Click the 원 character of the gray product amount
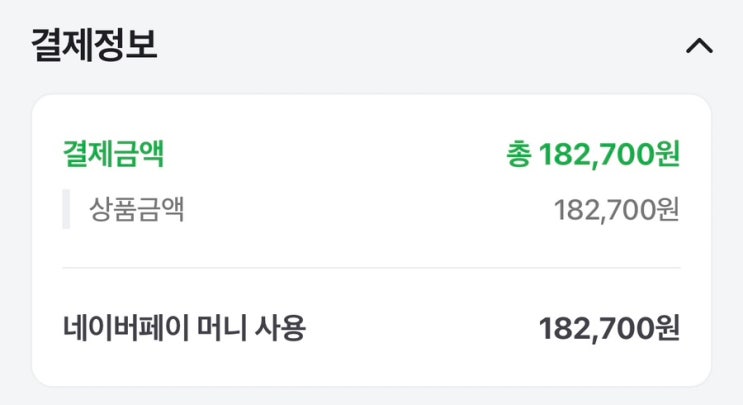Image resolution: width=743 pixels, height=405 pixels. coord(668,210)
